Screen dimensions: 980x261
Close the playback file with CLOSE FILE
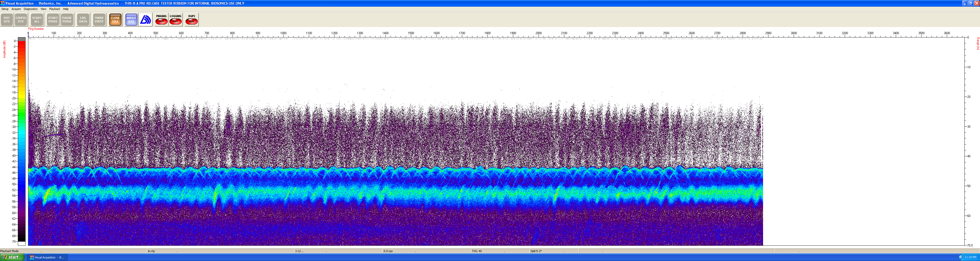tap(115, 20)
